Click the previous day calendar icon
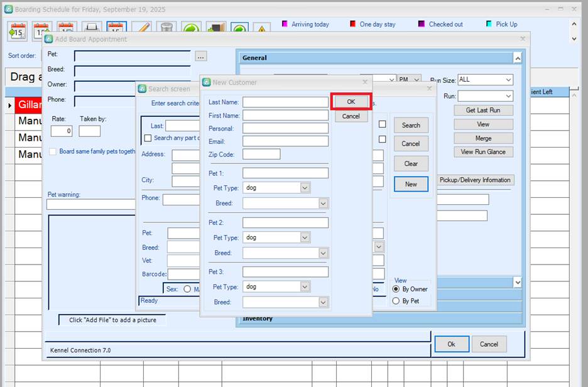 (18, 30)
